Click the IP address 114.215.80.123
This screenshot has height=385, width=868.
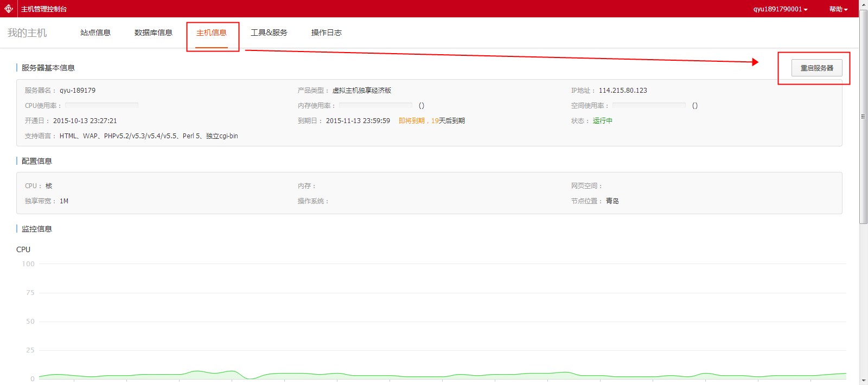click(x=623, y=91)
